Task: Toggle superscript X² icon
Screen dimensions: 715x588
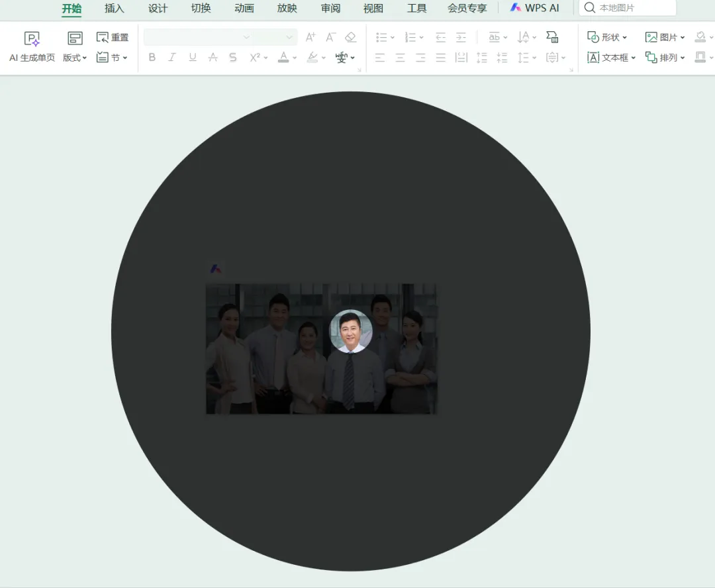Action: (x=254, y=57)
